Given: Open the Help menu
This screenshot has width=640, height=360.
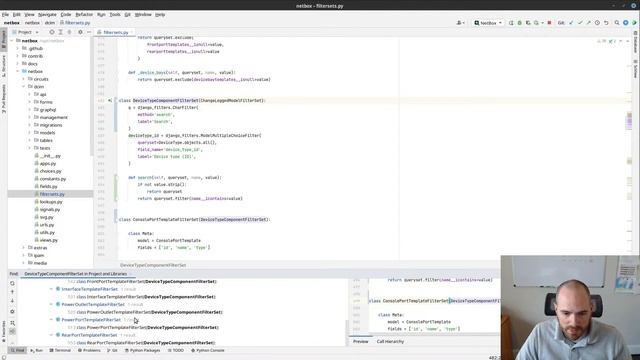Looking at the screenshot, I should click(x=160, y=14).
